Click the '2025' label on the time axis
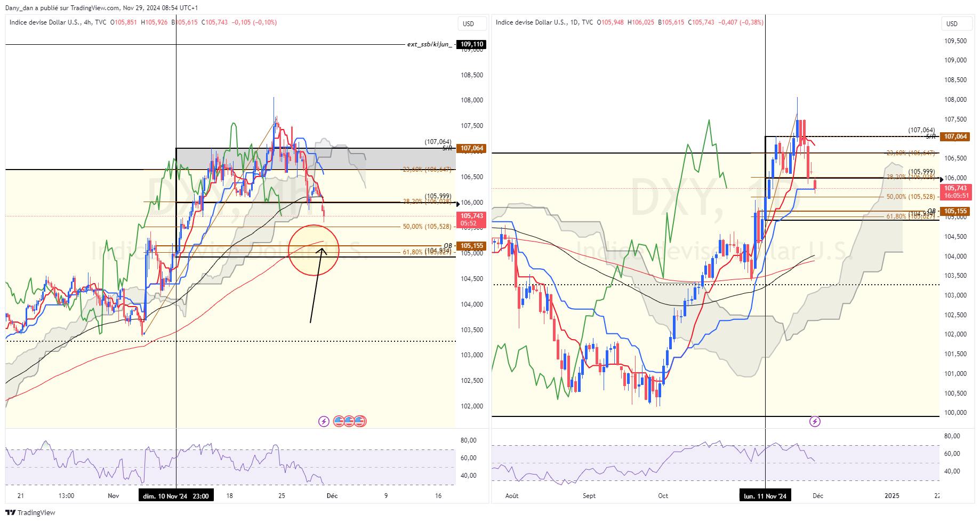The image size is (980, 522). point(892,496)
